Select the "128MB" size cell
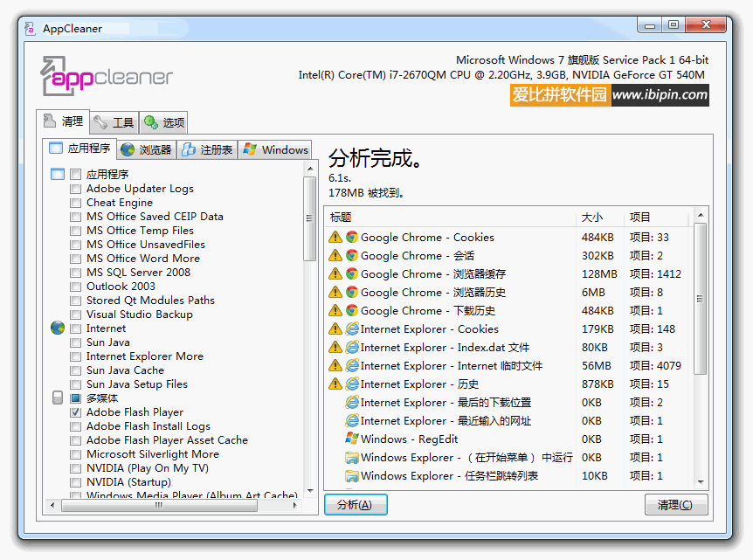This screenshot has width=753, height=560. [x=599, y=273]
